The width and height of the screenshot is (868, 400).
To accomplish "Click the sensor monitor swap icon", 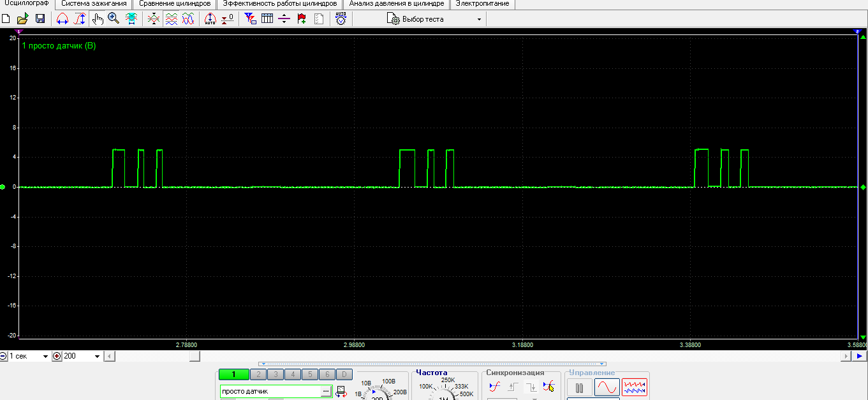I will pos(341,391).
